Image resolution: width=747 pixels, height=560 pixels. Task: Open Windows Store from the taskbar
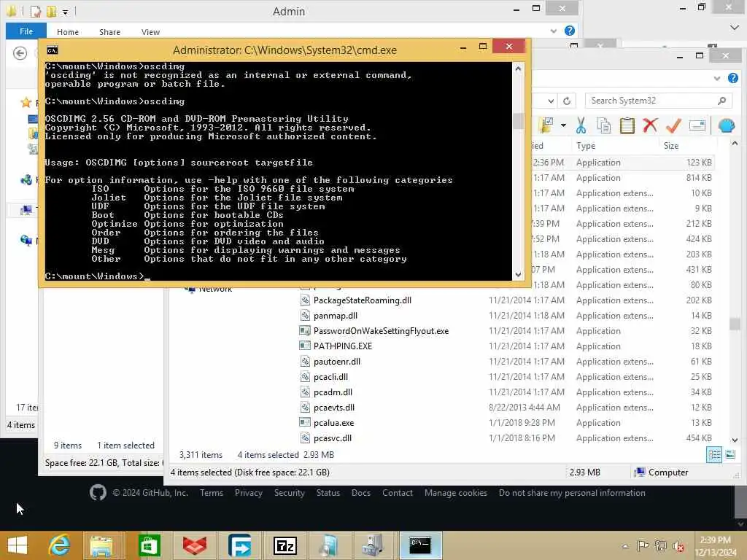coord(149,545)
